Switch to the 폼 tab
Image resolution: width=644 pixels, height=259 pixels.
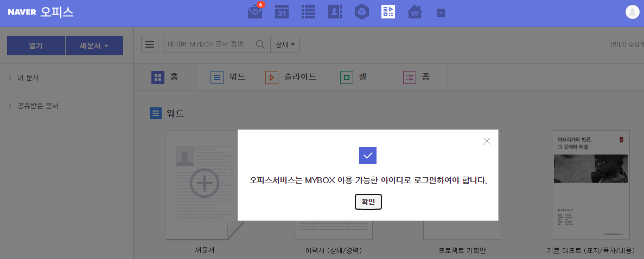pyautogui.click(x=416, y=77)
